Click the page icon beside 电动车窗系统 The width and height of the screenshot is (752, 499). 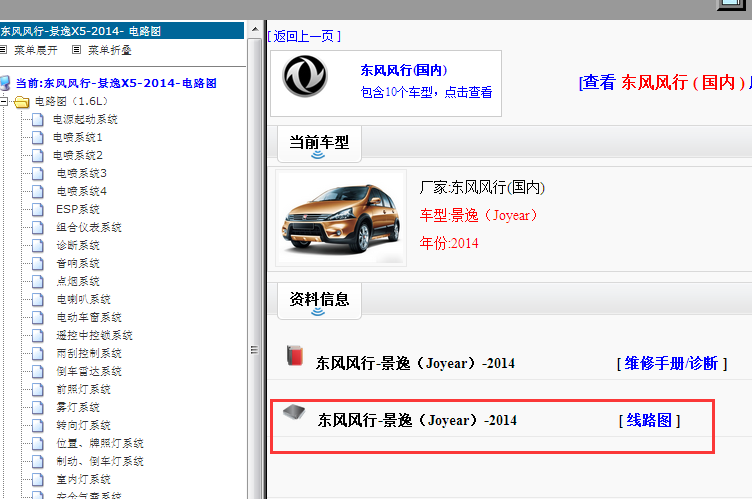click(38, 318)
